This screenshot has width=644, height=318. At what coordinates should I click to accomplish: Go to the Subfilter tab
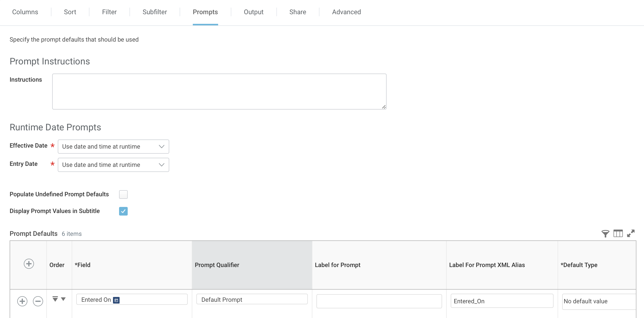tap(155, 12)
